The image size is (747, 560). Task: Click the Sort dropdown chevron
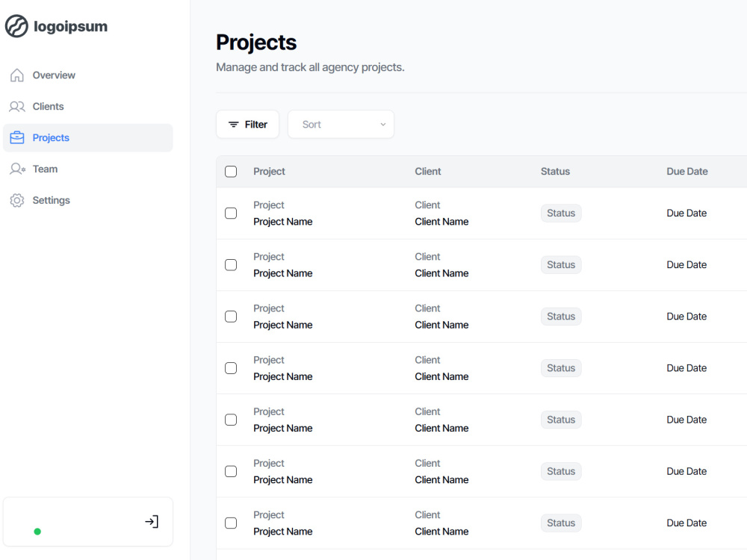tap(383, 124)
